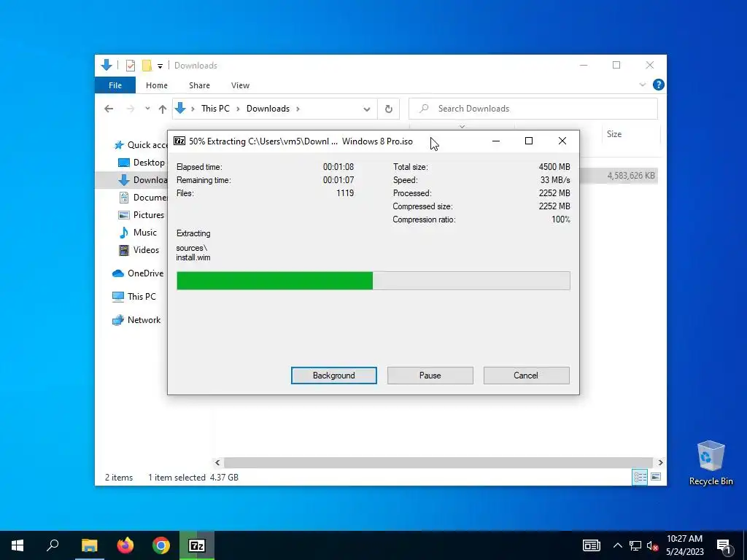This screenshot has height=560, width=747.
Task: Open the taskbar clock and date
Action: (684, 545)
